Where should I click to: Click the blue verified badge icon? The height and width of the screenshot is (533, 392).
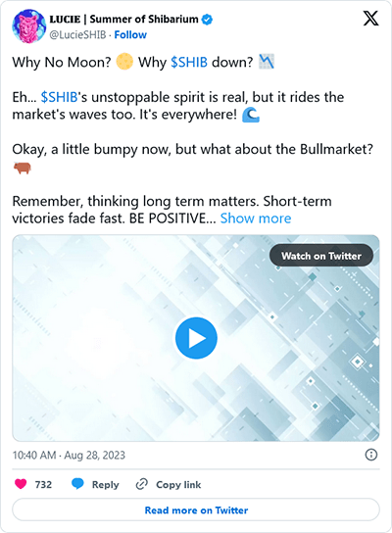[207, 20]
